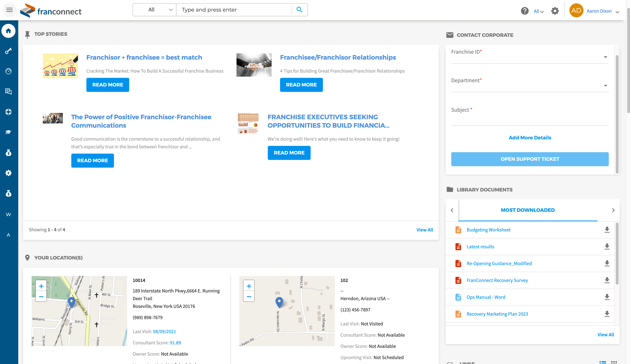Zoom out on the Herndon location map
This screenshot has width=630, height=364.
249,297
